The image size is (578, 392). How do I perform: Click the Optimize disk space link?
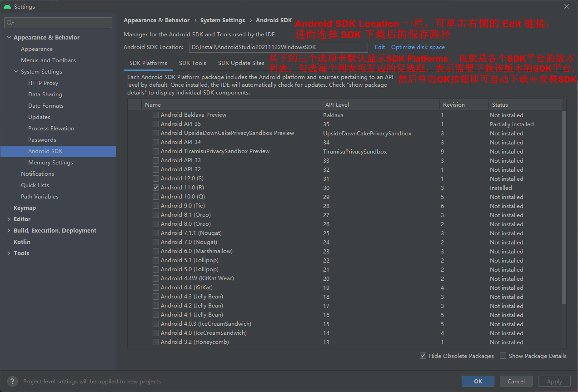418,47
